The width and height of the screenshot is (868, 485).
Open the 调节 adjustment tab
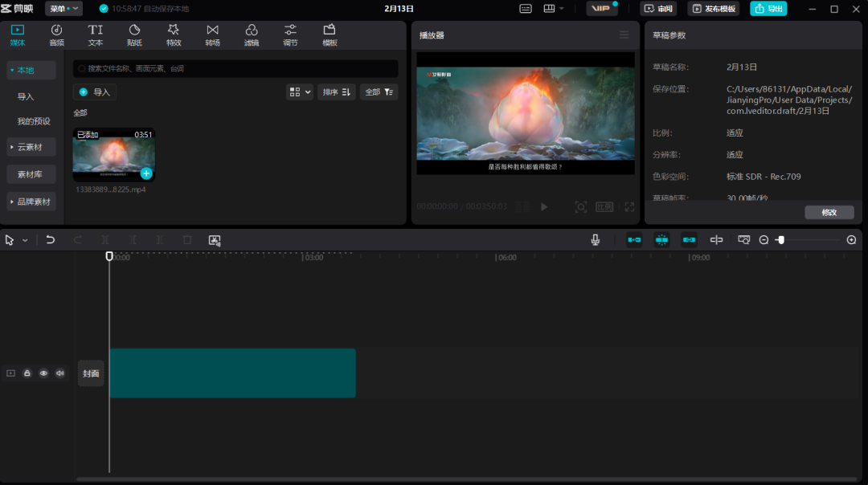coord(290,35)
